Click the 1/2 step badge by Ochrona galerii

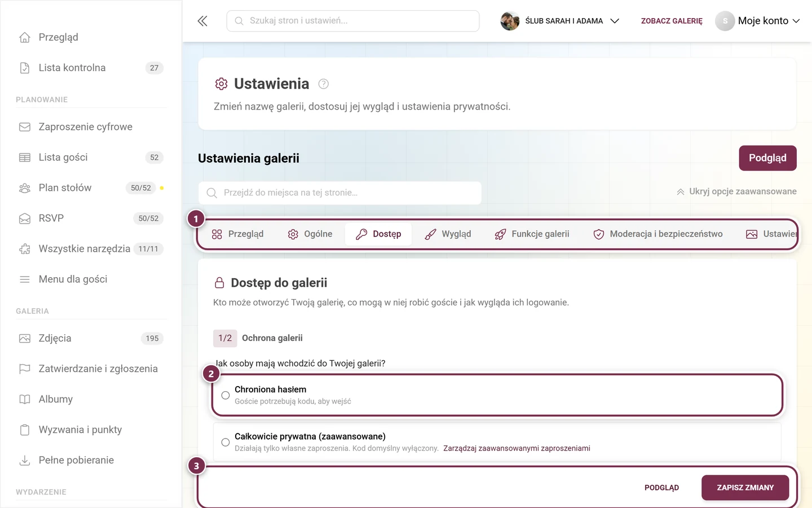(225, 338)
